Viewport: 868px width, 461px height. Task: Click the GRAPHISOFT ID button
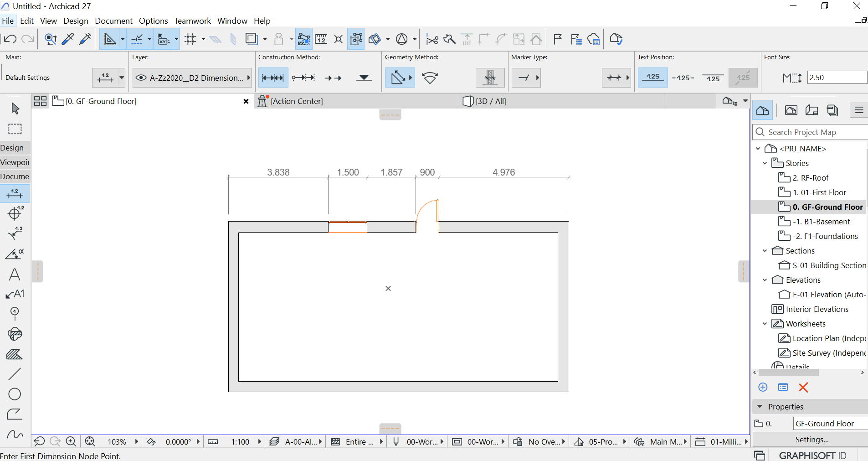tap(812, 456)
